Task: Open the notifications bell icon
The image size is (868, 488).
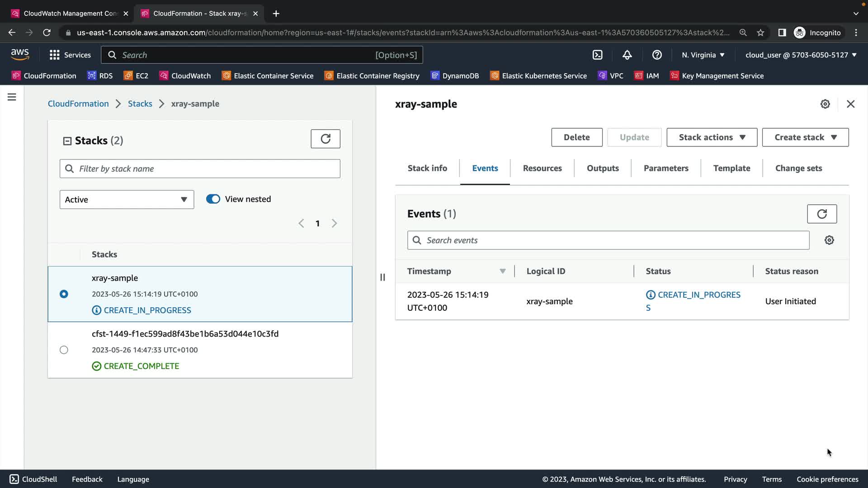Action: click(627, 55)
